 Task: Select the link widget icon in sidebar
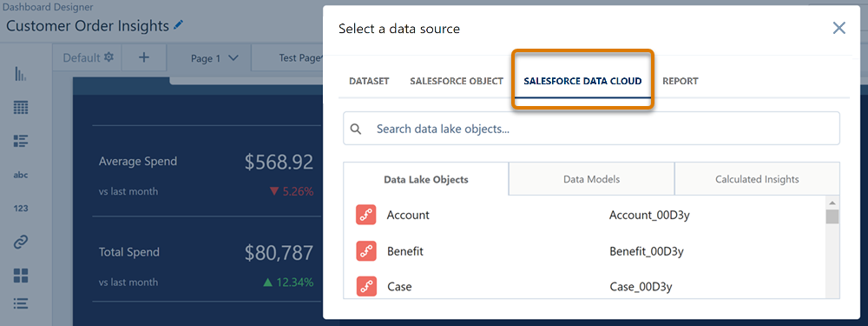pos(21,242)
